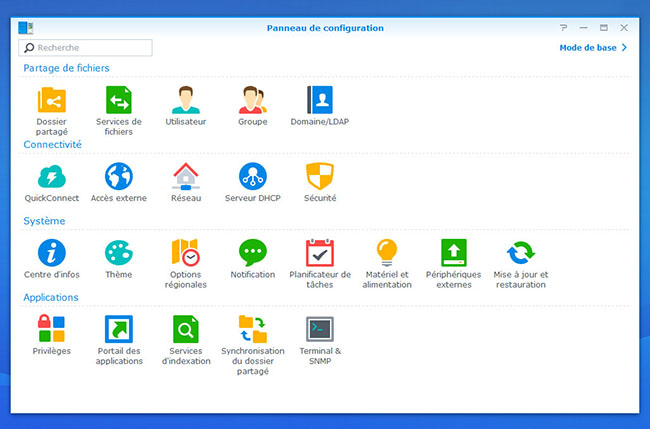Switch to Mode de base
The height and width of the screenshot is (429, 650).
click(592, 47)
